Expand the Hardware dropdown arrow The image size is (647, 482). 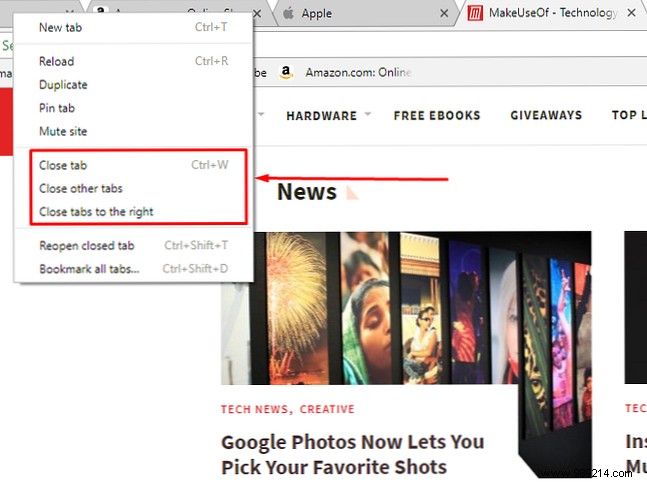367,114
